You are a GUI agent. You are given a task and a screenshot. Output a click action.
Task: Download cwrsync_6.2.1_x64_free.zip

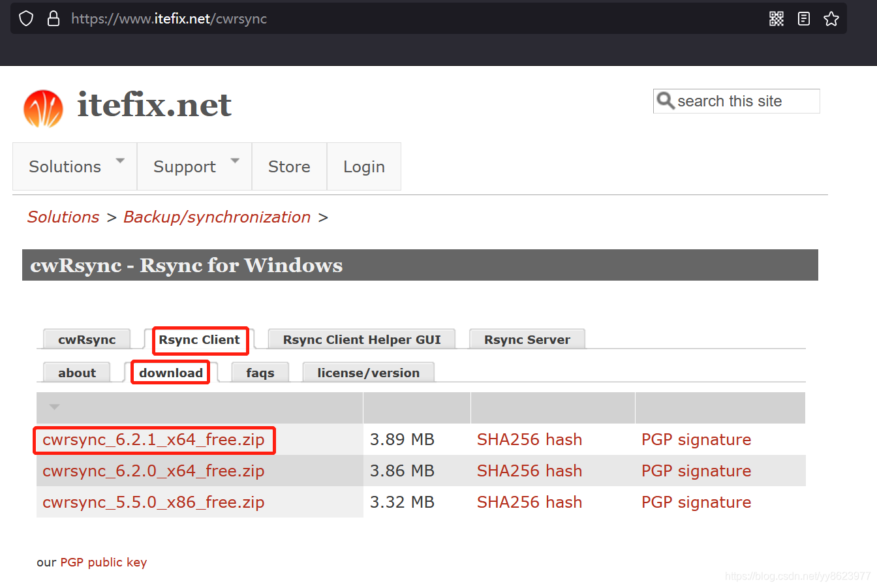click(154, 439)
